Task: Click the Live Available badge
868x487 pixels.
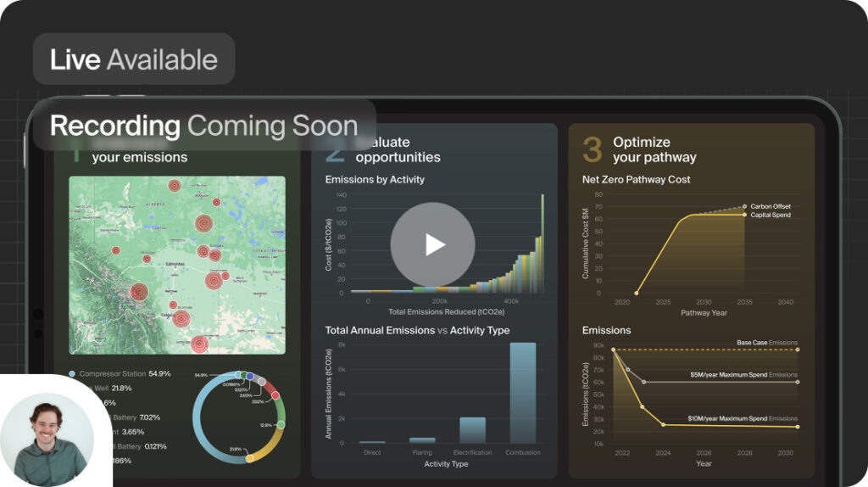Action: [x=133, y=59]
